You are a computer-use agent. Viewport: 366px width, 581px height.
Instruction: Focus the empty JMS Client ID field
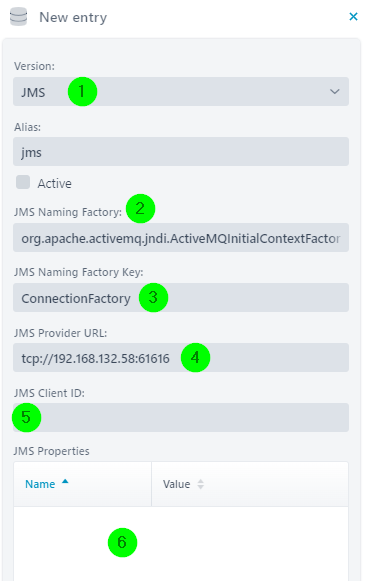pos(181,418)
